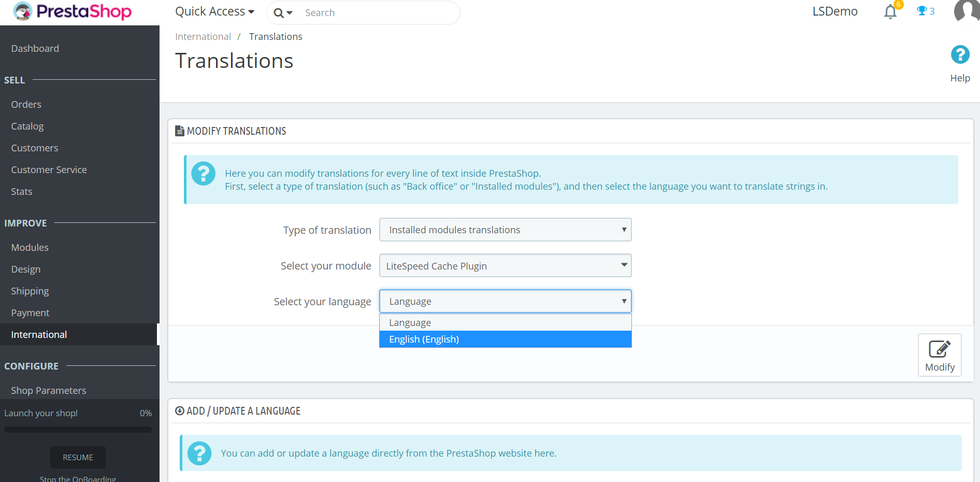Screen dimensions: 980x482
Task: Click the Translations breadcrumb
Action: [276, 36]
